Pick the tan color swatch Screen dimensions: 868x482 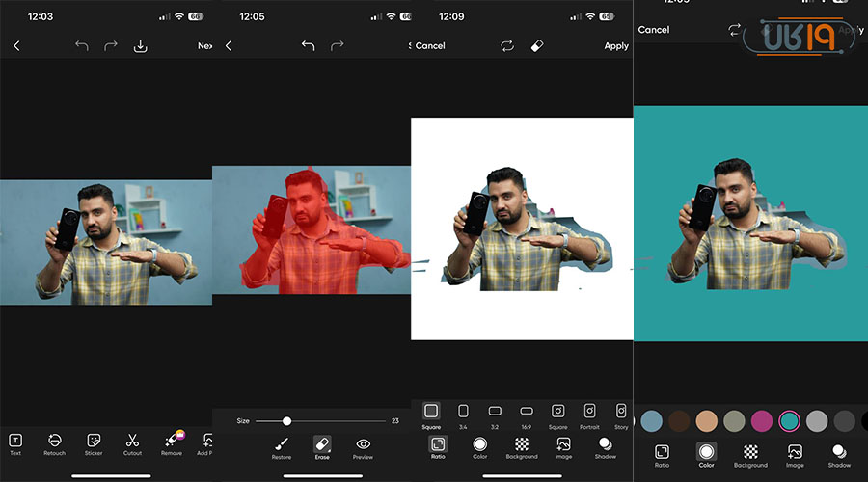click(x=707, y=420)
